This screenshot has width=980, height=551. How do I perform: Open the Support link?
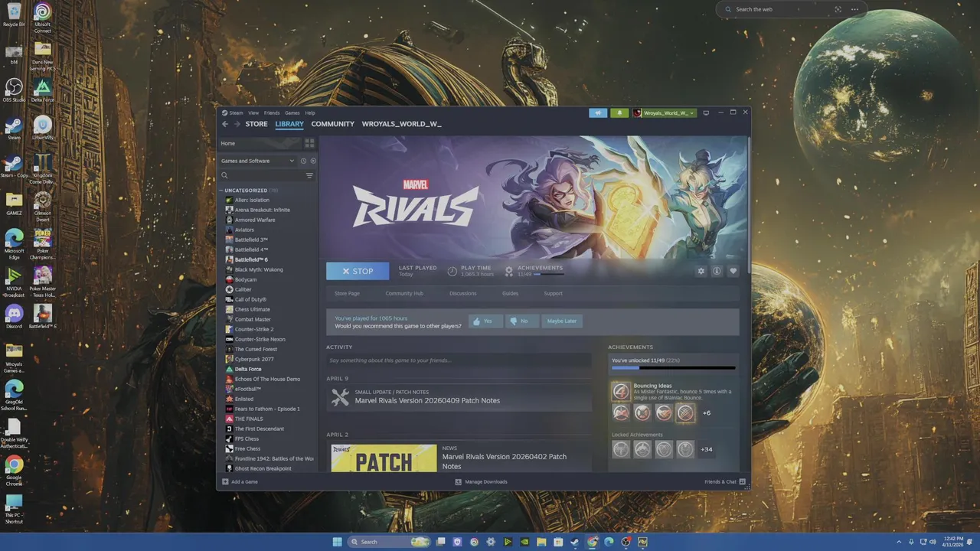tap(553, 293)
